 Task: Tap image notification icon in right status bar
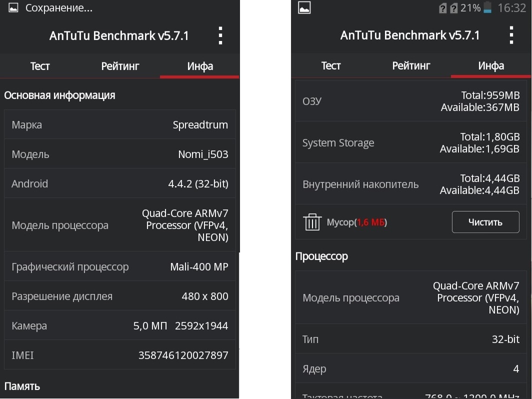304,7
